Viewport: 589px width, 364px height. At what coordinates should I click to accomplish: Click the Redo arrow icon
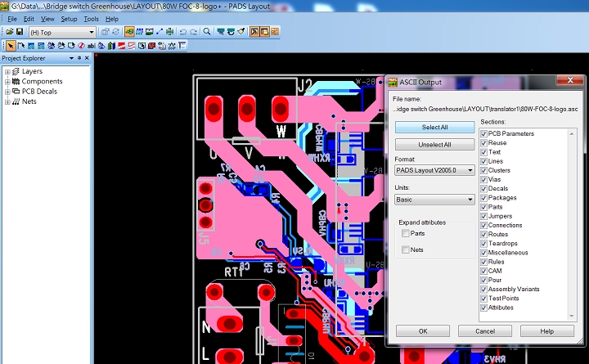194,32
